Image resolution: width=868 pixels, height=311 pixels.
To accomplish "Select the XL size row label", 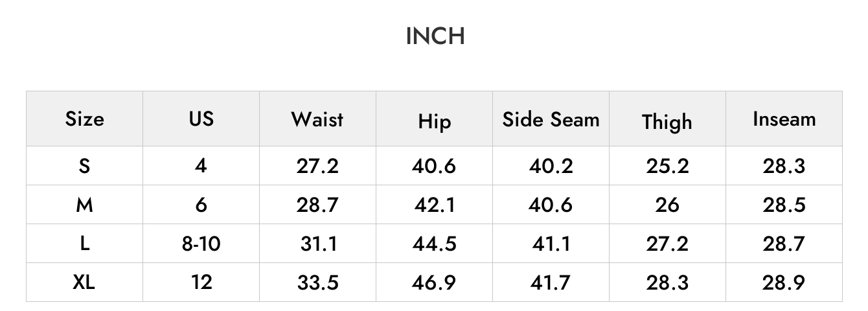I will tap(84, 282).
